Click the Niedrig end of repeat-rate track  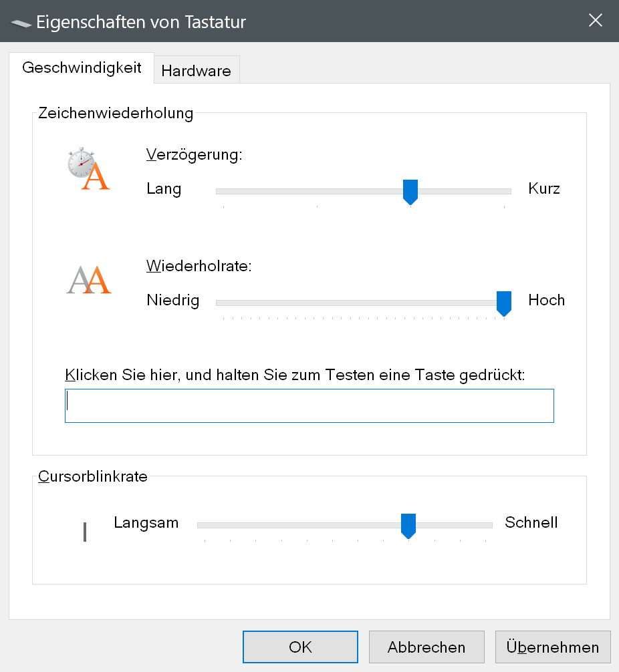[x=219, y=303]
